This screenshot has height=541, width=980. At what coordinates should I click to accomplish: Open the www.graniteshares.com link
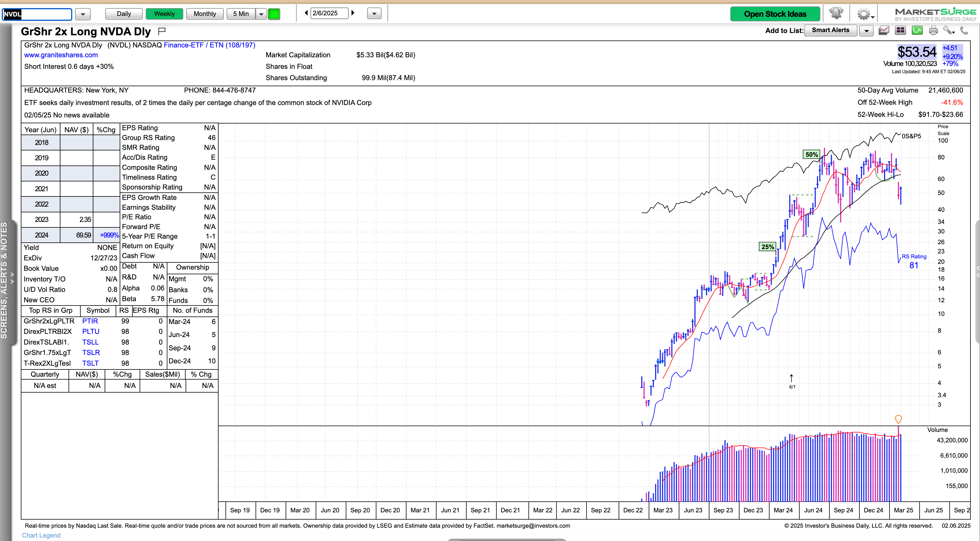click(x=61, y=55)
